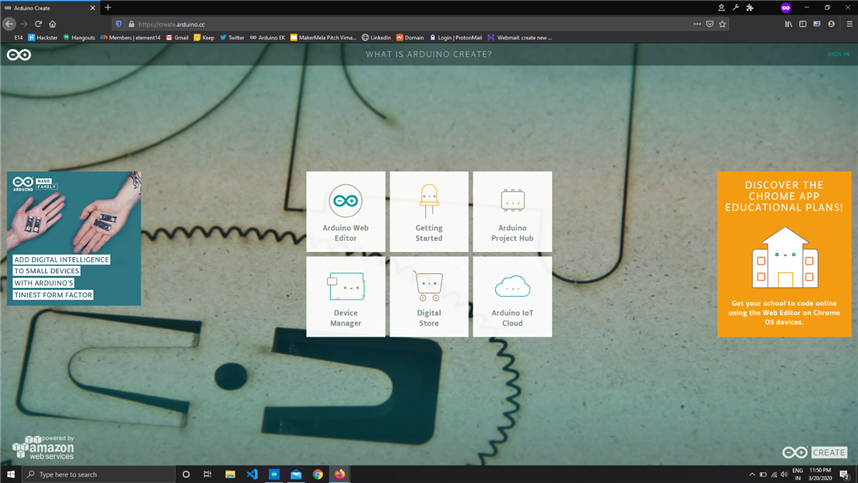The width and height of the screenshot is (858, 483).
Task: Close the Arduino Create tab
Action: [x=92, y=8]
